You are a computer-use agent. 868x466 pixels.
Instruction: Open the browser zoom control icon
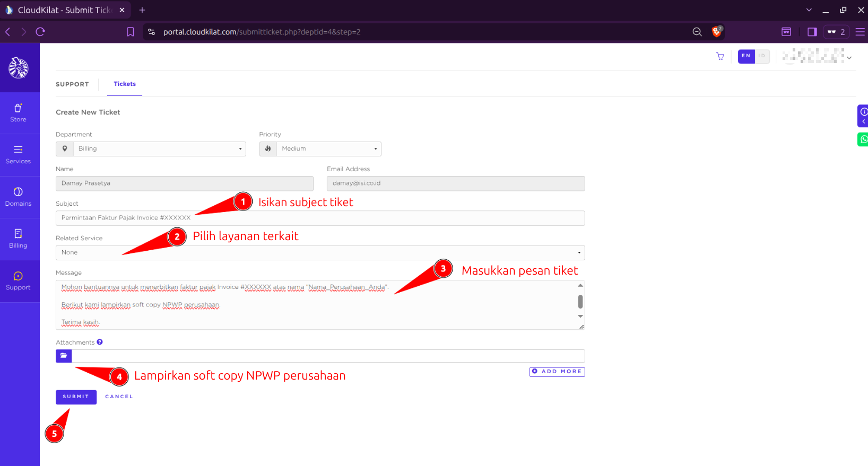697,32
